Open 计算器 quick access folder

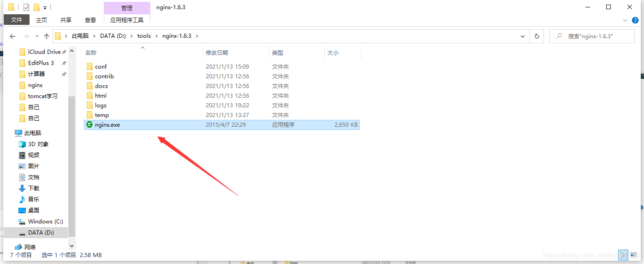pyautogui.click(x=32, y=74)
